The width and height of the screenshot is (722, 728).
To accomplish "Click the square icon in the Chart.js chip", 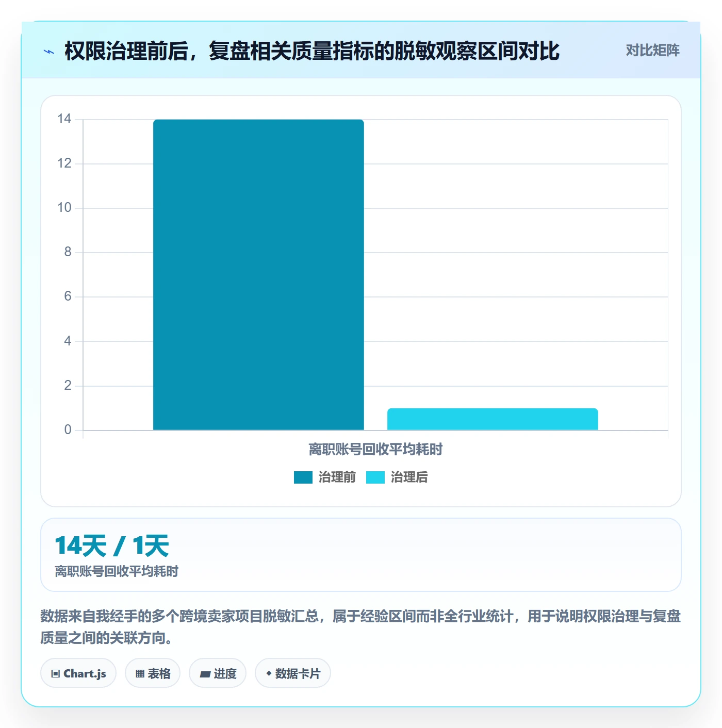I will 56,674.
